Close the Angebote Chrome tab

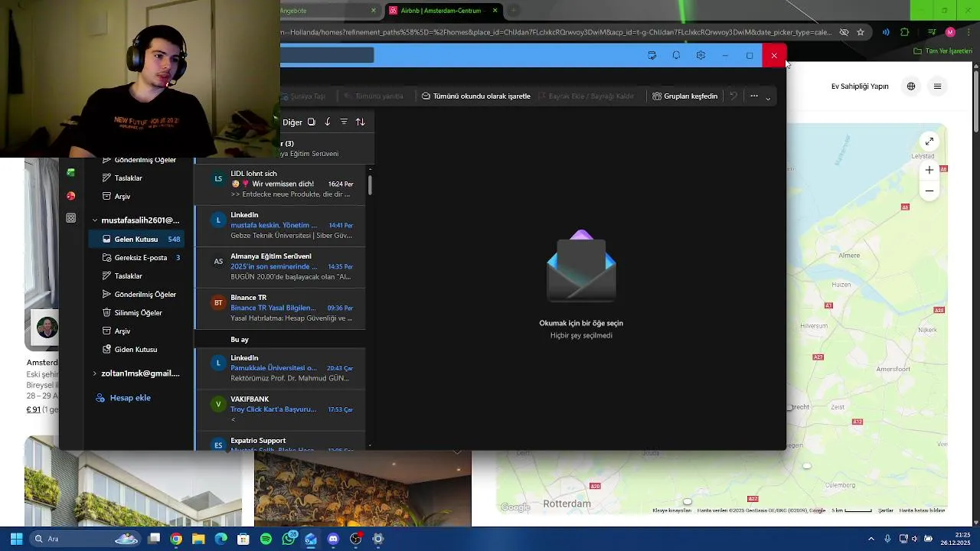[374, 11]
